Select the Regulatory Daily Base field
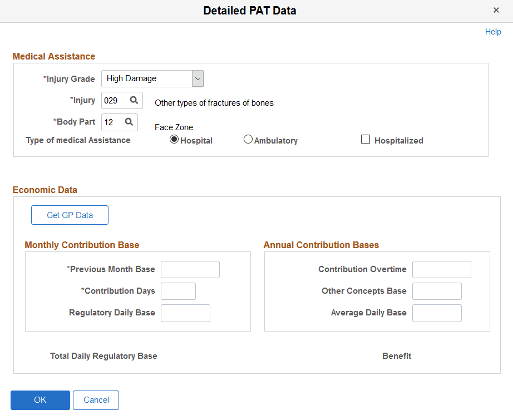This screenshot has width=513, height=420. pos(185,313)
